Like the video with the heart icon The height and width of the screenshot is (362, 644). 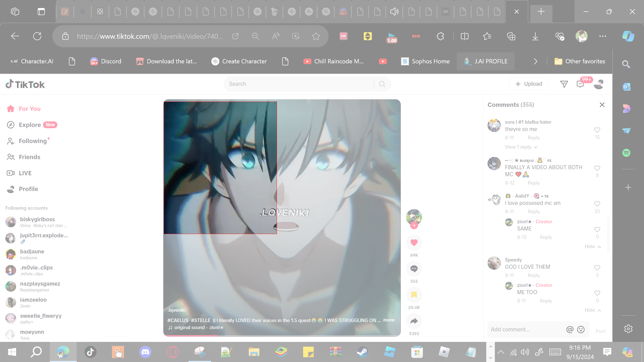pyautogui.click(x=414, y=242)
